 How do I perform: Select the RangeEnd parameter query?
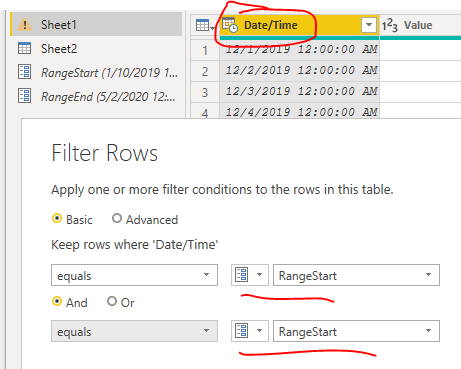coord(97,96)
